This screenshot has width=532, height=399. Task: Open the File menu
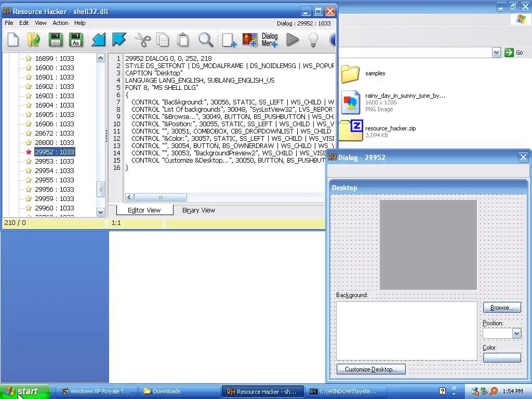[x=9, y=23]
